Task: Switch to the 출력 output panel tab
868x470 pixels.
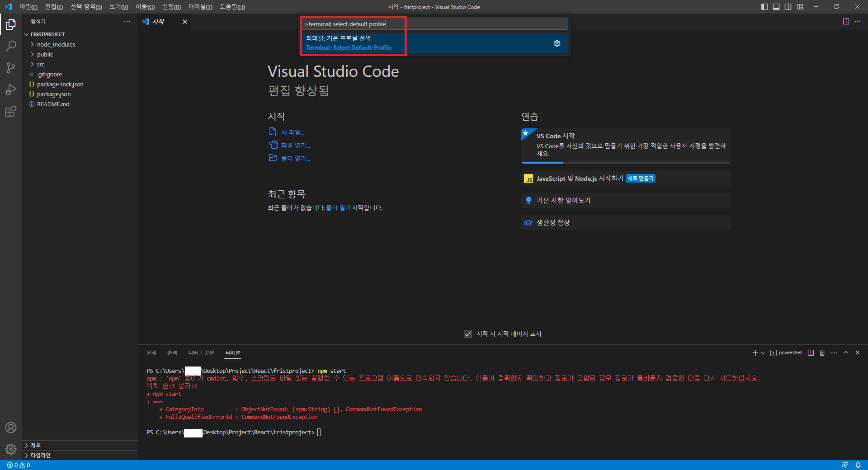Action: [172, 353]
